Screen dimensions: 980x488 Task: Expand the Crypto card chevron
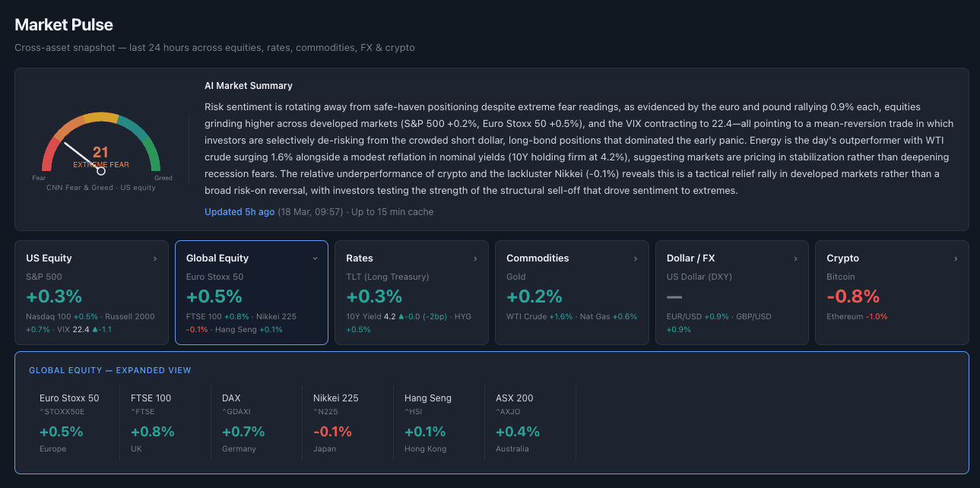tap(956, 258)
